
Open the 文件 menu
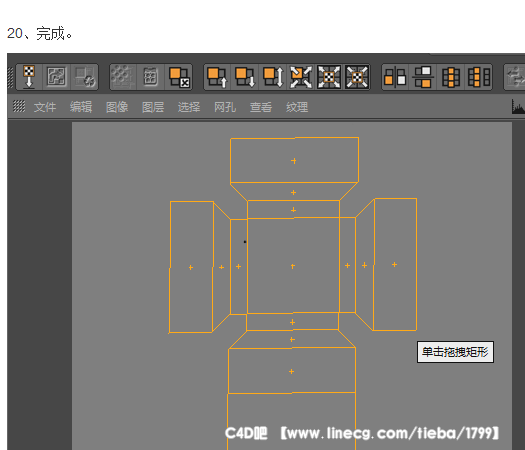coord(45,107)
